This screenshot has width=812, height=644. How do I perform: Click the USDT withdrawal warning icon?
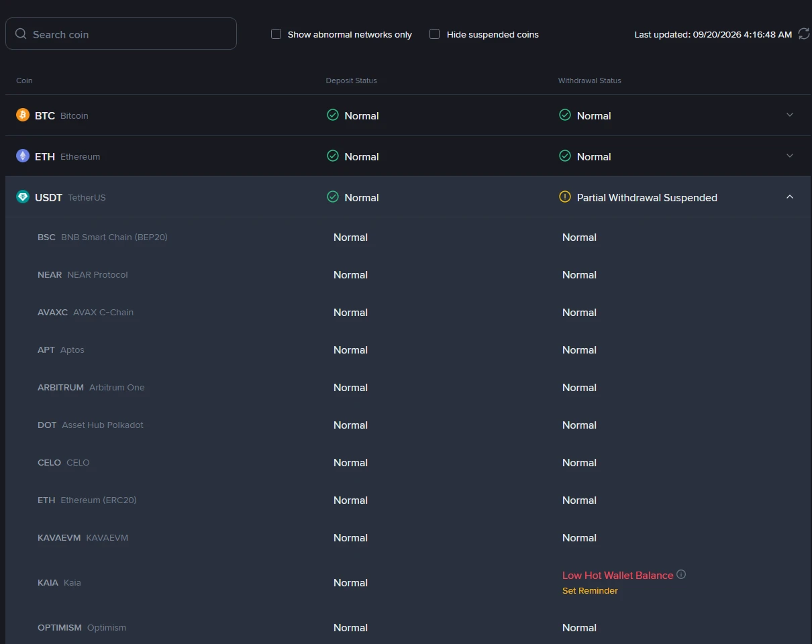(565, 197)
